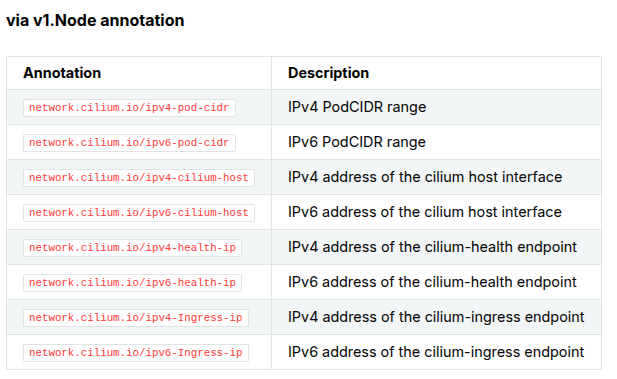
Task: Click network.cilium.io/ipv6-health-ip code label
Action: pos(132,283)
